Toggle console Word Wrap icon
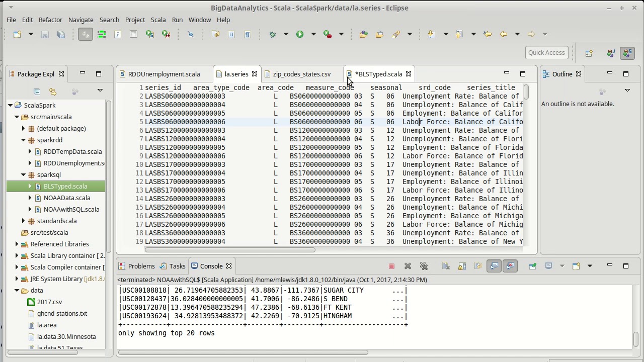This screenshot has height=362, width=644. (478, 266)
